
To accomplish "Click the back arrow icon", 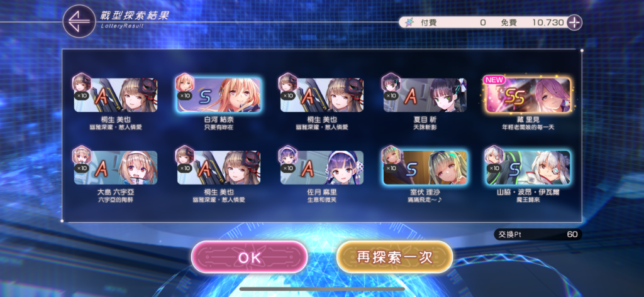I will coord(79,21).
